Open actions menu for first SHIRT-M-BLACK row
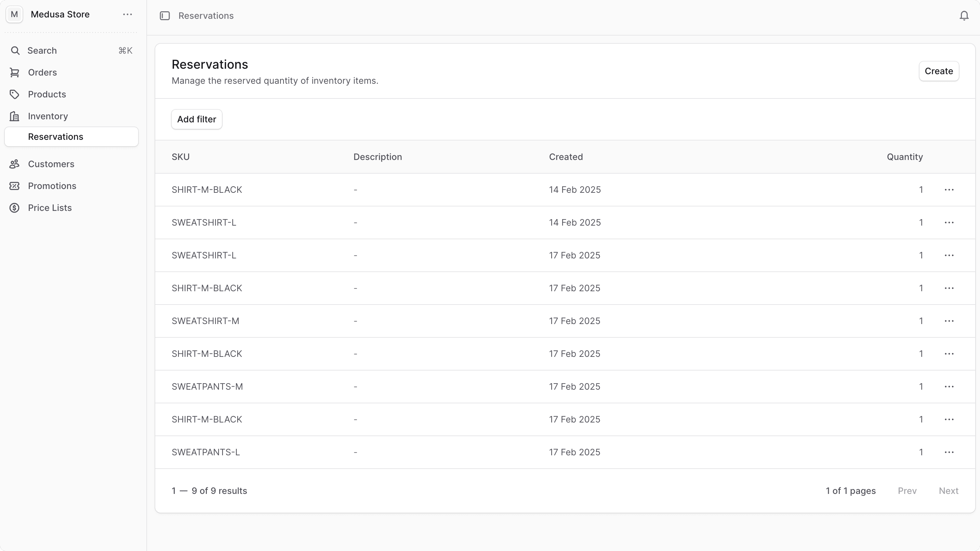Image resolution: width=980 pixels, height=551 pixels. pyautogui.click(x=949, y=190)
